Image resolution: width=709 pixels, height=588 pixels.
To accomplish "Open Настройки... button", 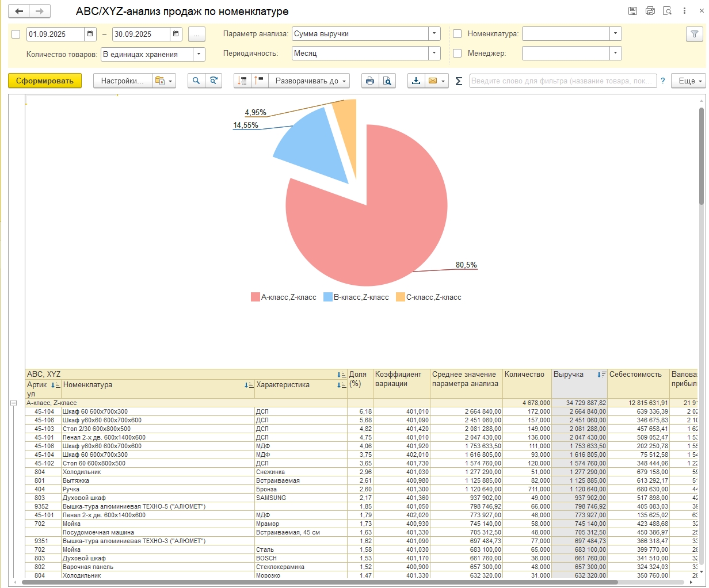I will [x=123, y=81].
